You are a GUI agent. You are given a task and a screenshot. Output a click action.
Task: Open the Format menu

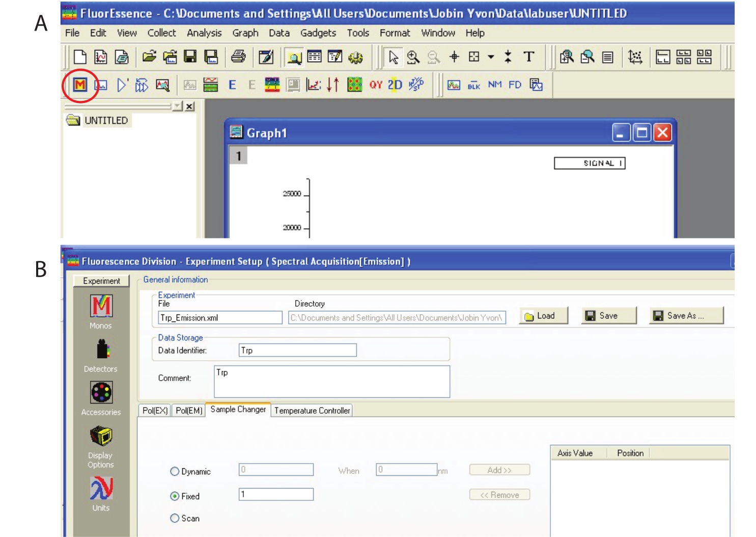click(x=395, y=33)
